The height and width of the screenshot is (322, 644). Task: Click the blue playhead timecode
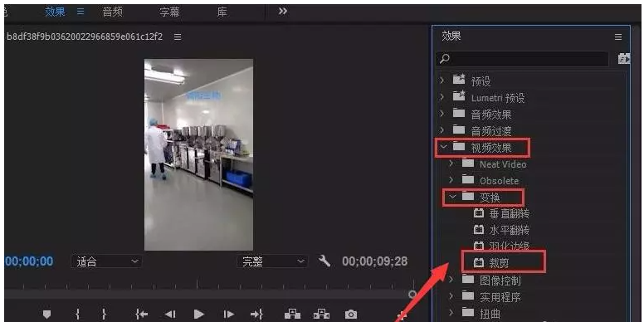tap(29, 261)
